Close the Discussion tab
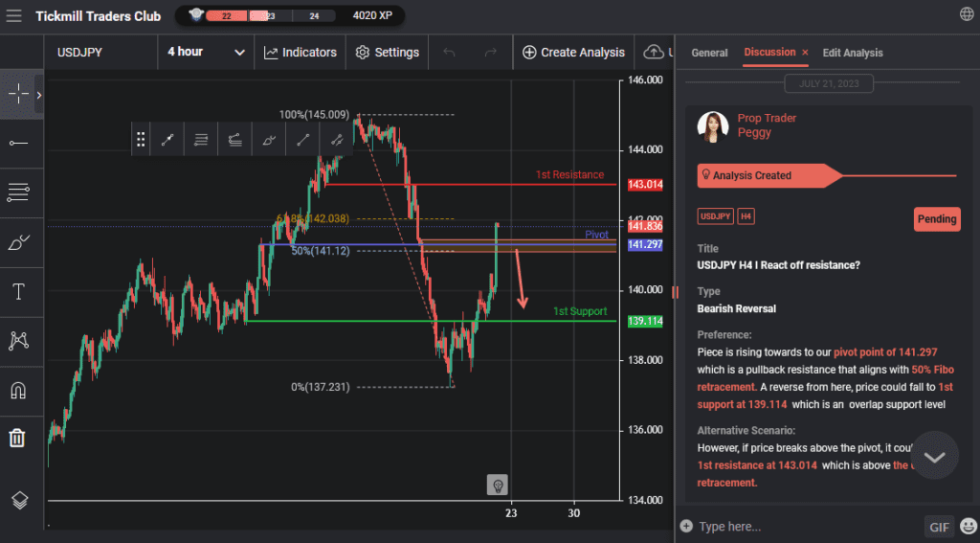 [805, 53]
